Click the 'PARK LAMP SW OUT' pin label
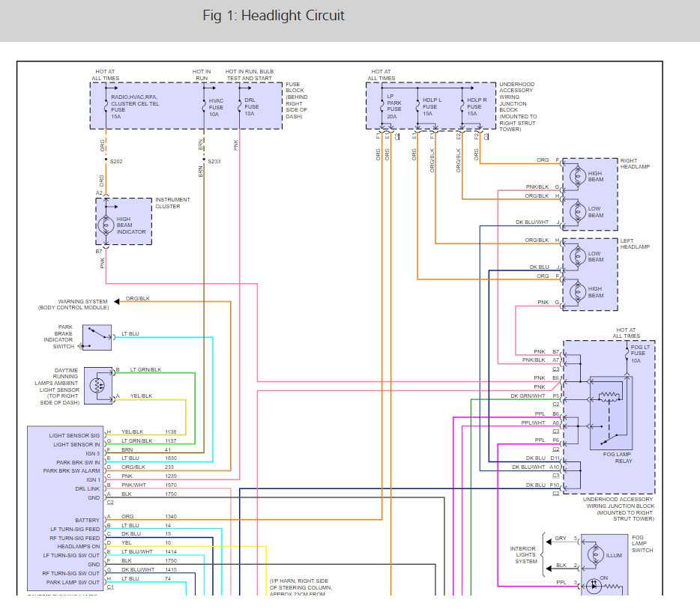Screen dimensions: 700x615 click(x=73, y=583)
